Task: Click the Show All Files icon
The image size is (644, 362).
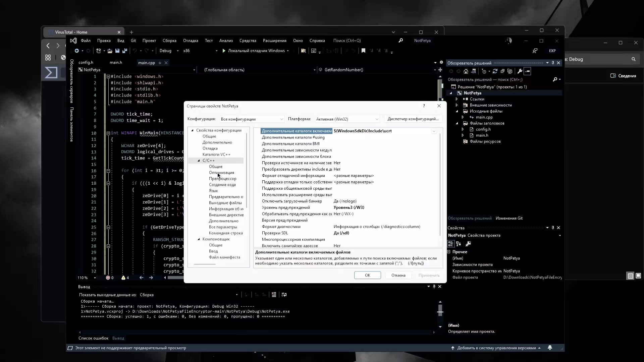Action: pos(510,71)
